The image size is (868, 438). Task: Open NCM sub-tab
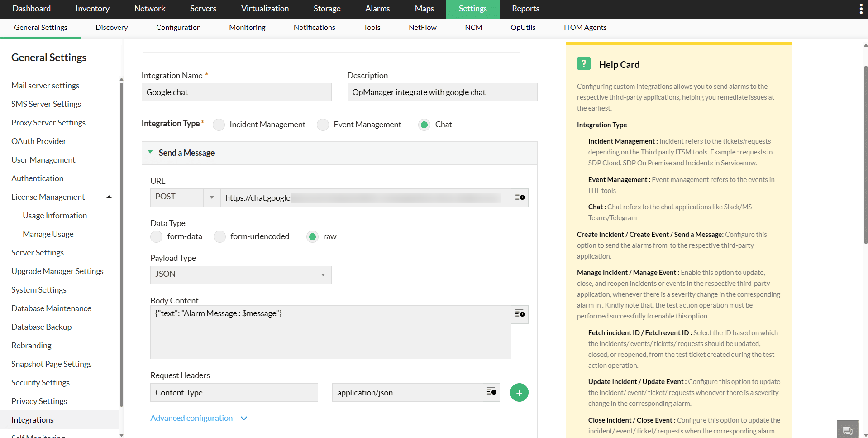pyautogui.click(x=473, y=28)
